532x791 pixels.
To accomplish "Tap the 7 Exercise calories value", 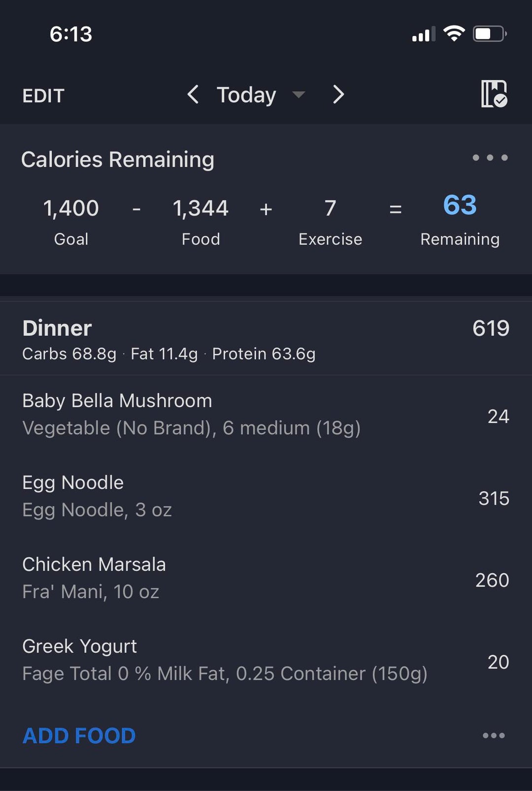I will point(330,208).
